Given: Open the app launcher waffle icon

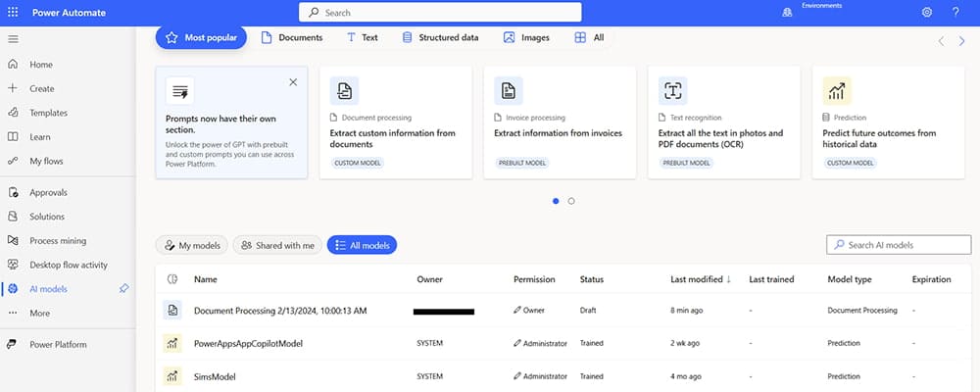Looking at the screenshot, I should tap(13, 13).
